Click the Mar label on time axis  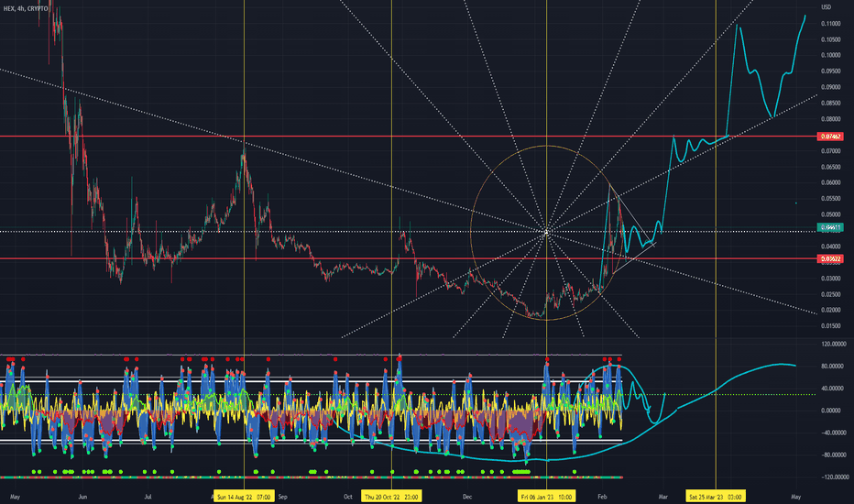pyautogui.click(x=662, y=497)
